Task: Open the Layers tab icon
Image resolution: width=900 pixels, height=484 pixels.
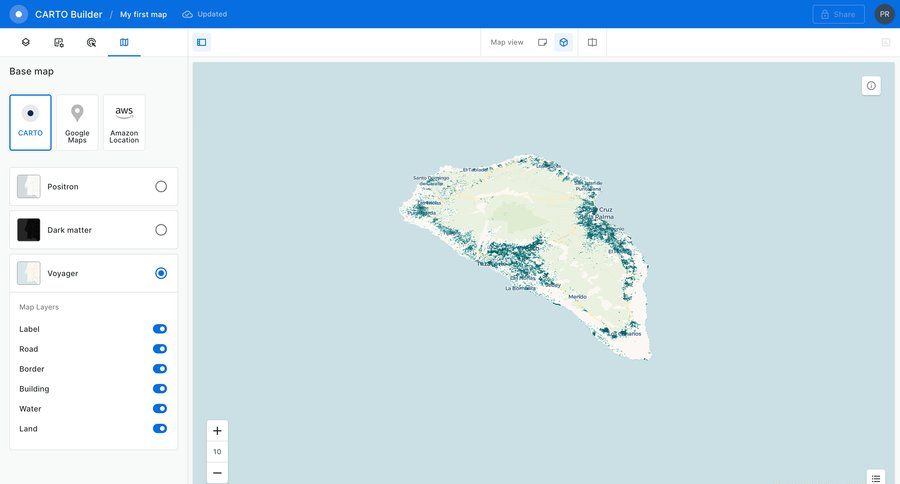Action: coord(25,42)
